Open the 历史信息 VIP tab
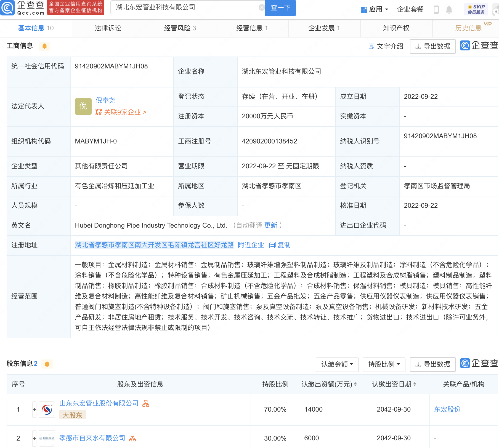The width and height of the screenshot is (499, 448). pyautogui.click(x=468, y=28)
